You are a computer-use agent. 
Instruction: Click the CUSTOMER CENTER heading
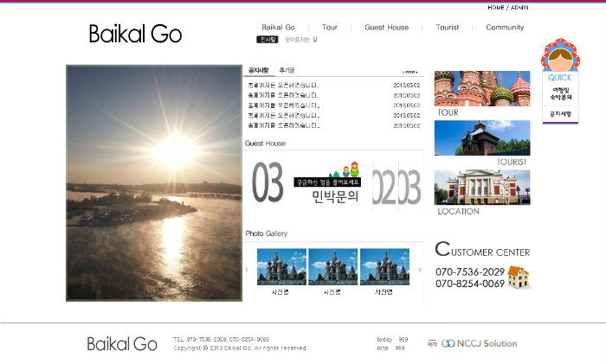coord(482,249)
